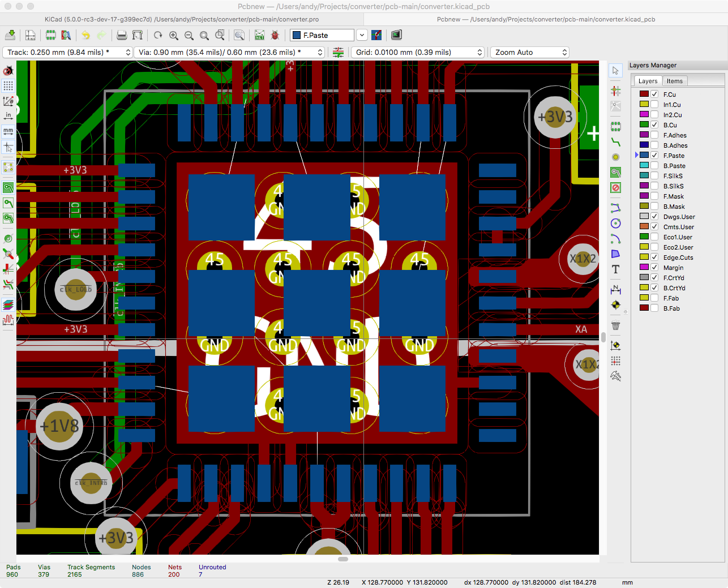This screenshot has height=588, width=728.
Task: Pick the Delete items trash tool
Action: pos(616,325)
